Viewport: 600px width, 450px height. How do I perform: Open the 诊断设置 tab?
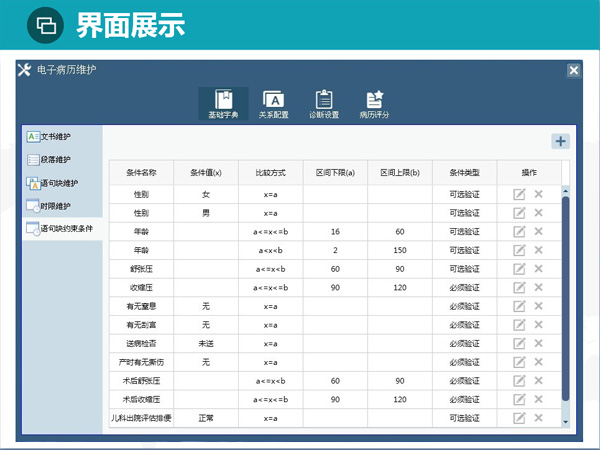(x=324, y=104)
